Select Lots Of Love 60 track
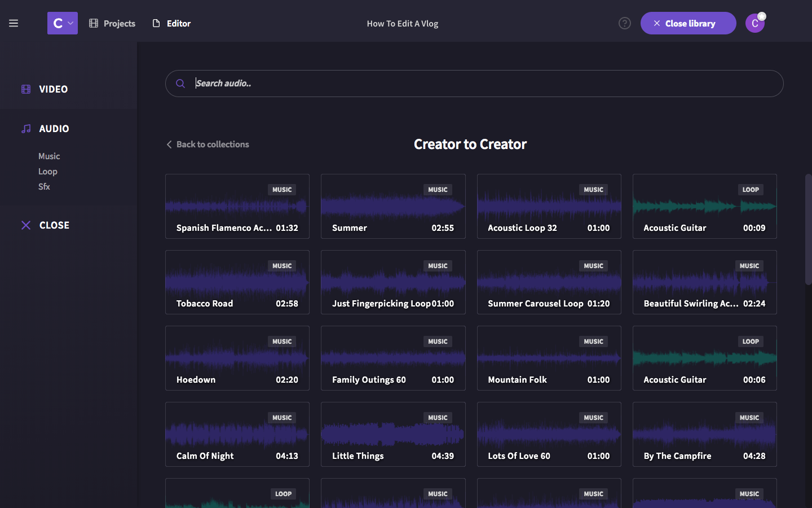 549,434
